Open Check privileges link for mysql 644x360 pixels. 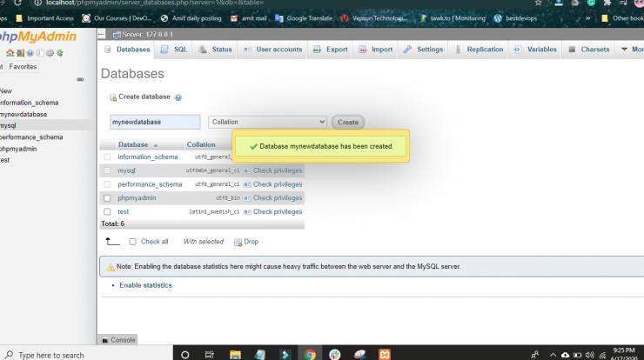278,170
